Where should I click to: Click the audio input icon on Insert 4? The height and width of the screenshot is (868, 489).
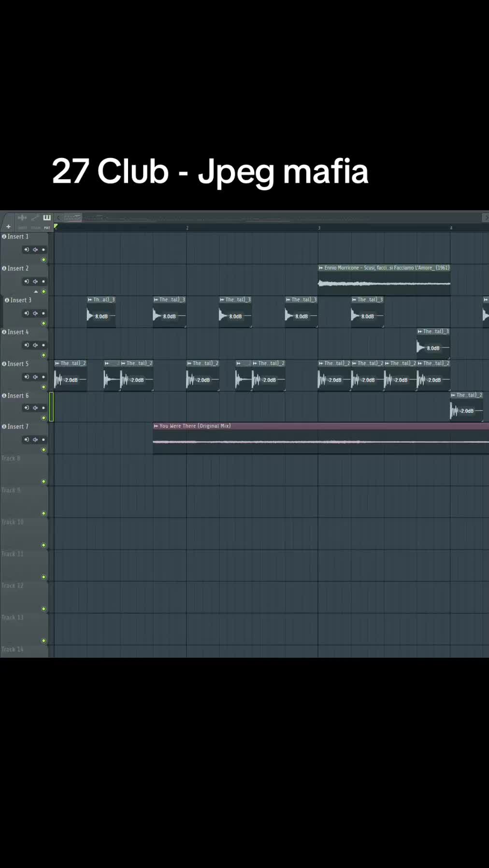tap(27, 345)
